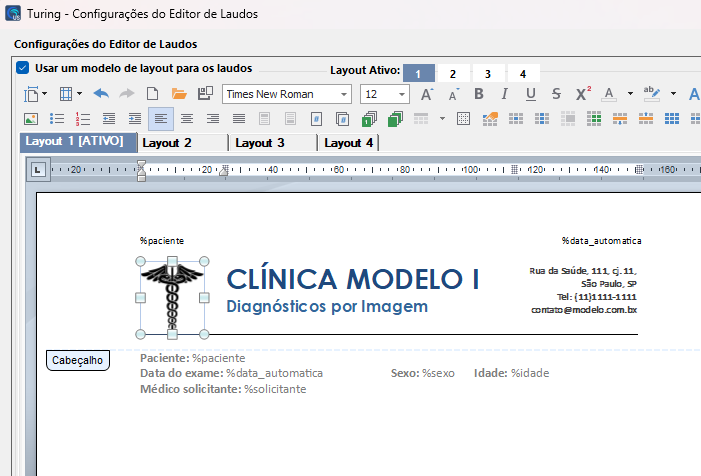Center align the text
Image resolution: width=701 pixels, height=476 pixels.
186,119
